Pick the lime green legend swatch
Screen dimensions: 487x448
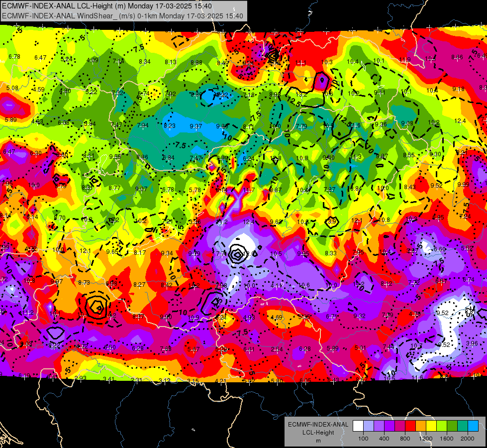click(442, 426)
